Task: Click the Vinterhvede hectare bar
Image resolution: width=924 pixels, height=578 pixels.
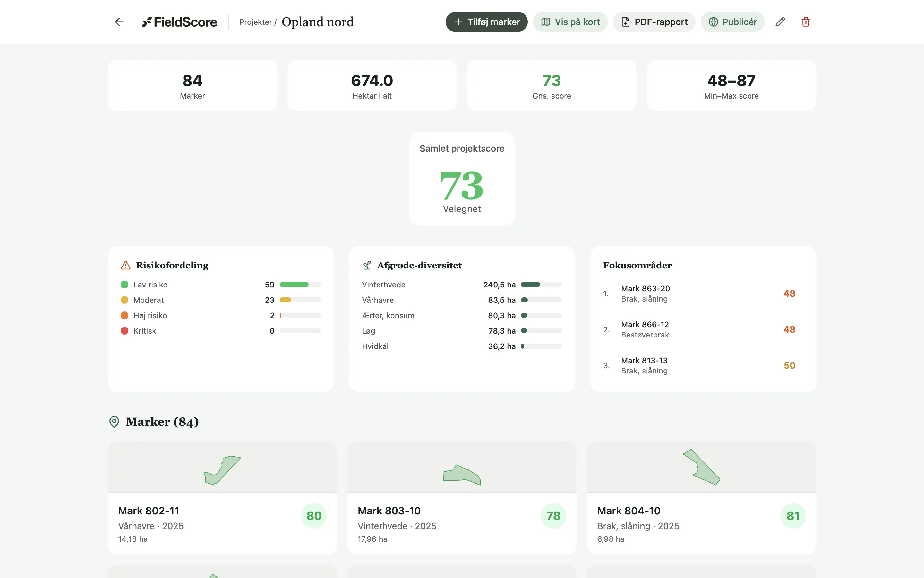Action: pyautogui.click(x=542, y=285)
